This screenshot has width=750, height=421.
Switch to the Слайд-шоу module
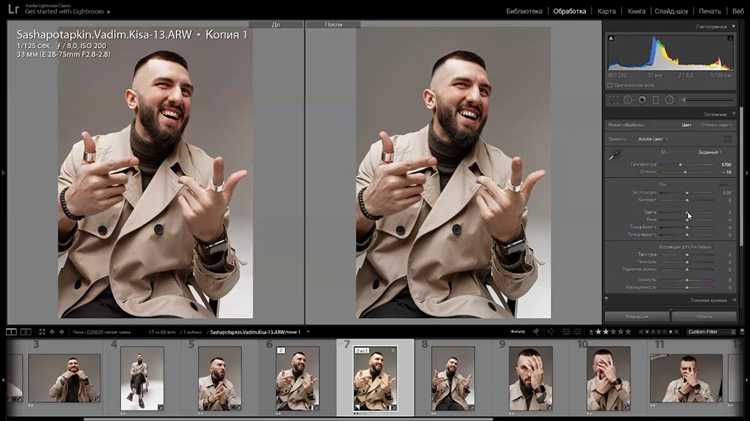coord(672,11)
